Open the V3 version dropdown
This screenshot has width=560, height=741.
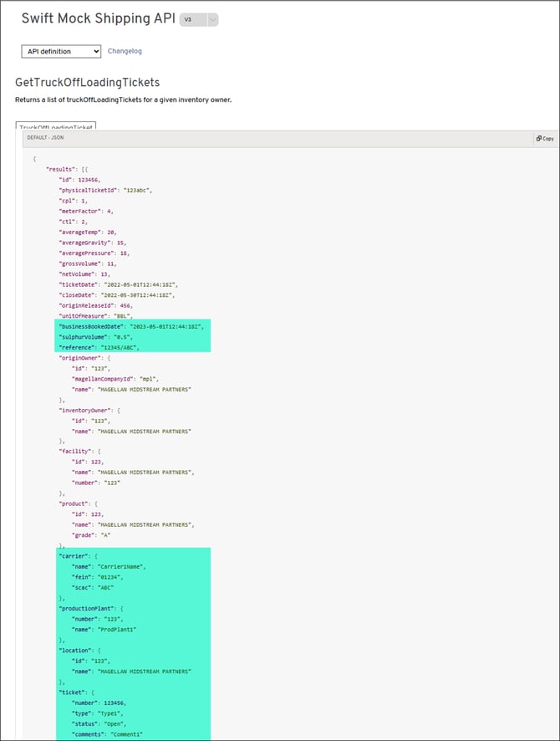tap(200, 19)
